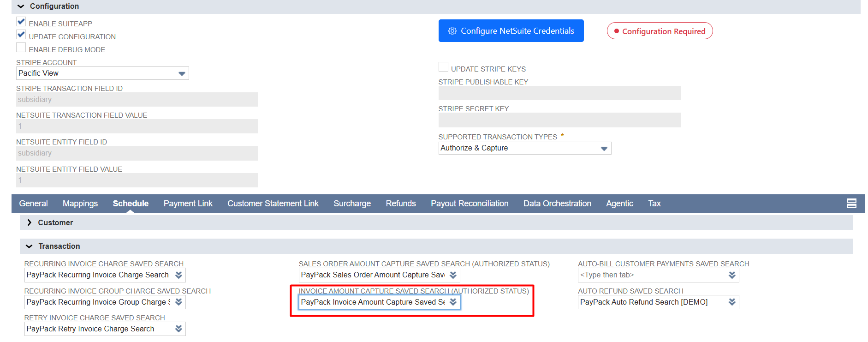Click the Stripe Secret Key field
This screenshot has width=868, height=342.
[559, 120]
